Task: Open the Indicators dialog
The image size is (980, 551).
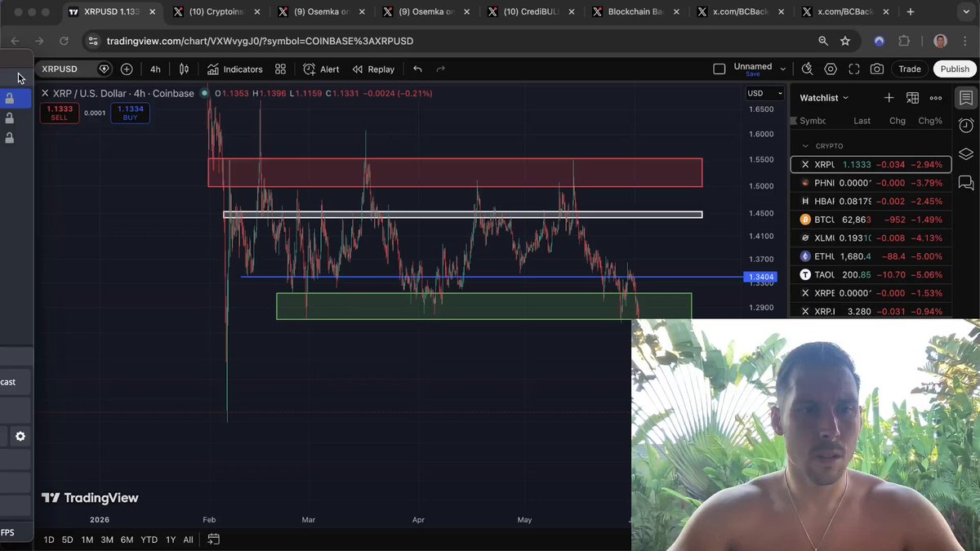Action: pyautogui.click(x=235, y=69)
